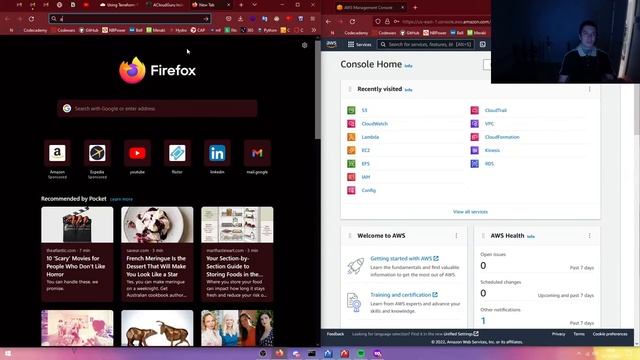This screenshot has height=360, width=640.
Task: Open the LinkedIn shortcut tile
Action: pyautogui.click(x=217, y=153)
